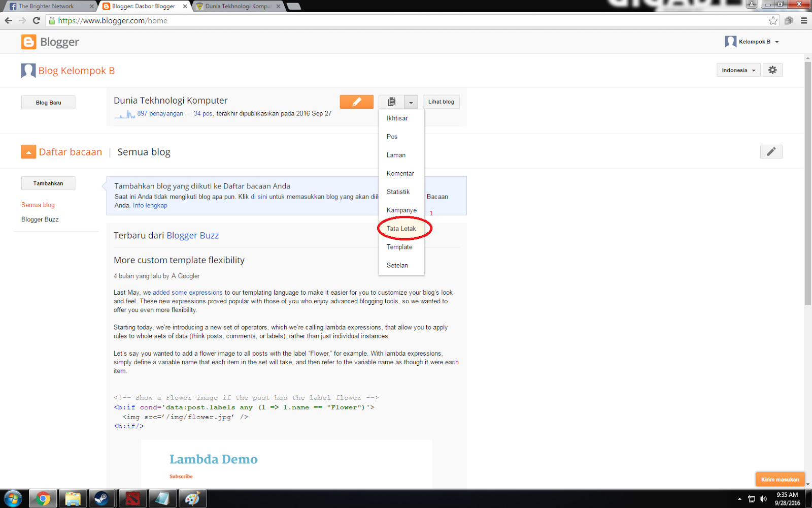Open the Blogger Buzz heading link
The height and width of the screenshot is (508, 812).
pyautogui.click(x=192, y=236)
